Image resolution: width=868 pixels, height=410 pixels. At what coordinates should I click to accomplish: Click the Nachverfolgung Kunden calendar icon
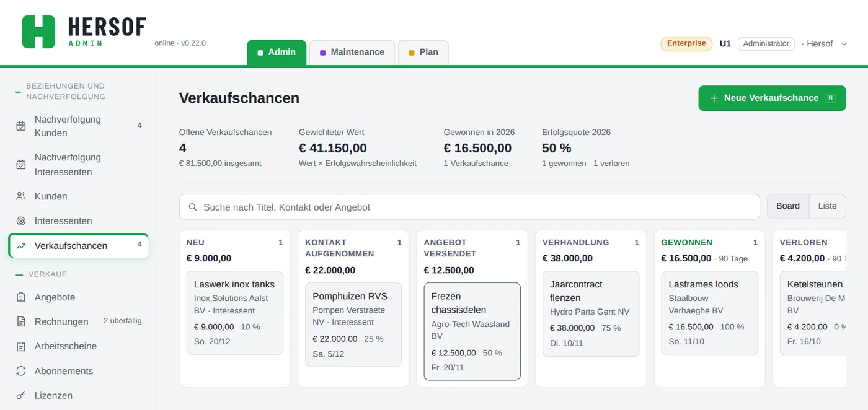(x=21, y=126)
